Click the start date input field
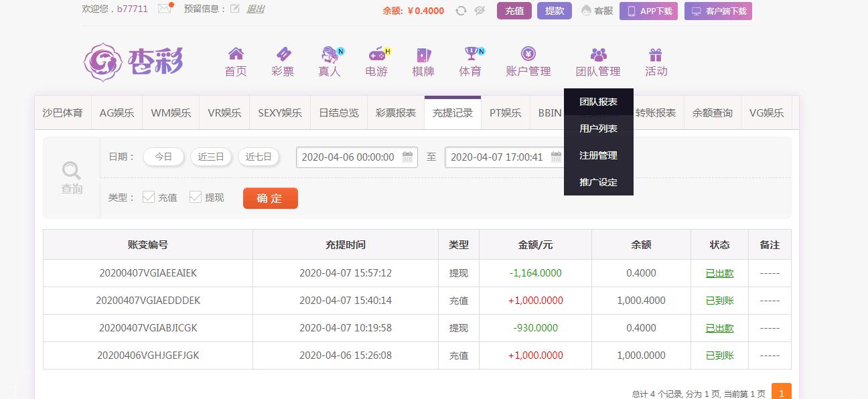Image resolution: width=868 pixels, height=399 pixels. click(x=357, y=157)
